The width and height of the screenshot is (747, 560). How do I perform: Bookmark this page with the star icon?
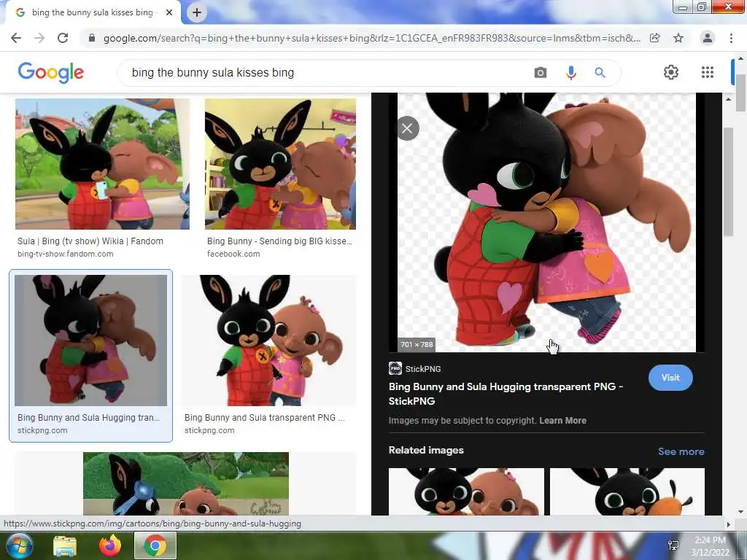click(678, 38)
